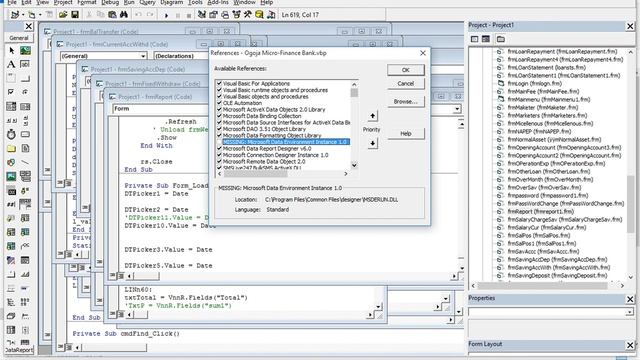Screen dimensions: 640x360
Task: Uncheck Visual Basic For Applications reference
Action: point(219,83)
